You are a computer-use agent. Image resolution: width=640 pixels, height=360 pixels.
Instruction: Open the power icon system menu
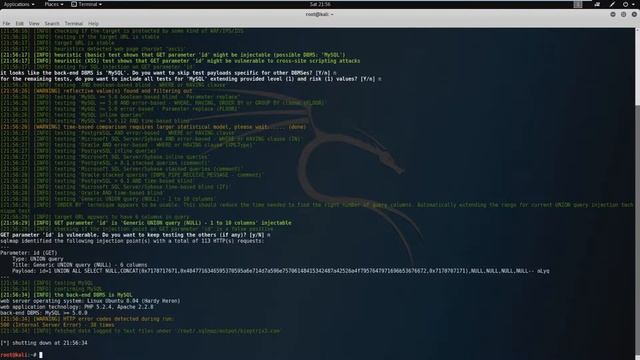pos(625,4)
